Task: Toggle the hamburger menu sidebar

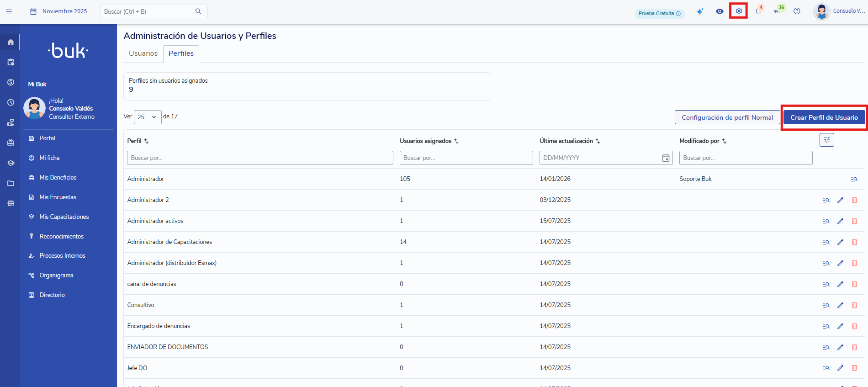Action: point(9,11)
